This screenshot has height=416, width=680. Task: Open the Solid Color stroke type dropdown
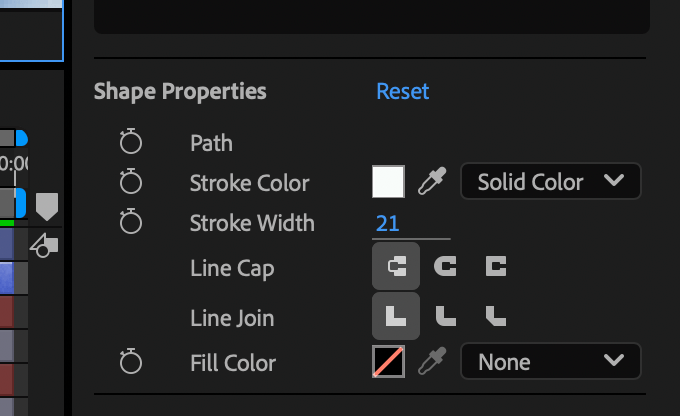[551, 181]
